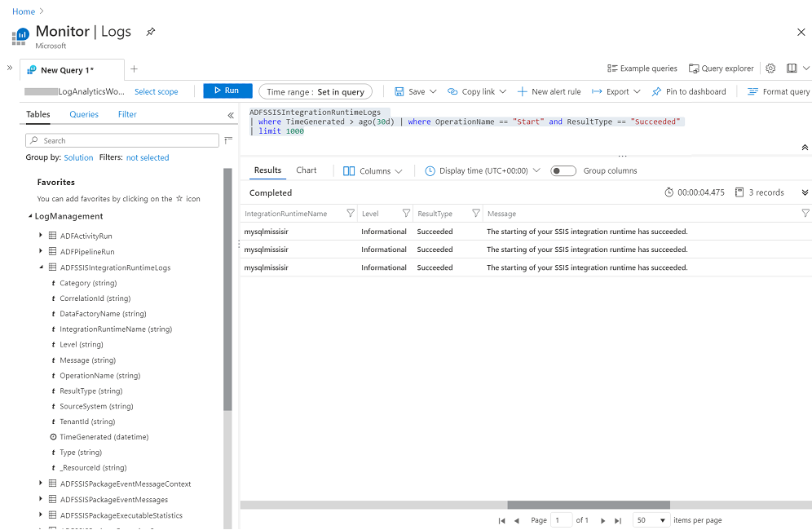Open filter on IntegrationRuntimeName column

pyautogui.click(x=351, y=213)
